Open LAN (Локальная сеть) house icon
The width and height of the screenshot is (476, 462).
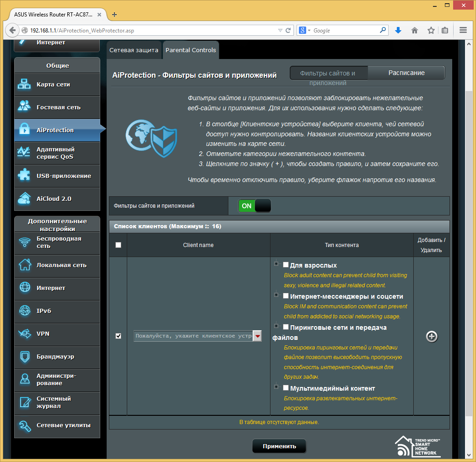[x=25, y=264]
